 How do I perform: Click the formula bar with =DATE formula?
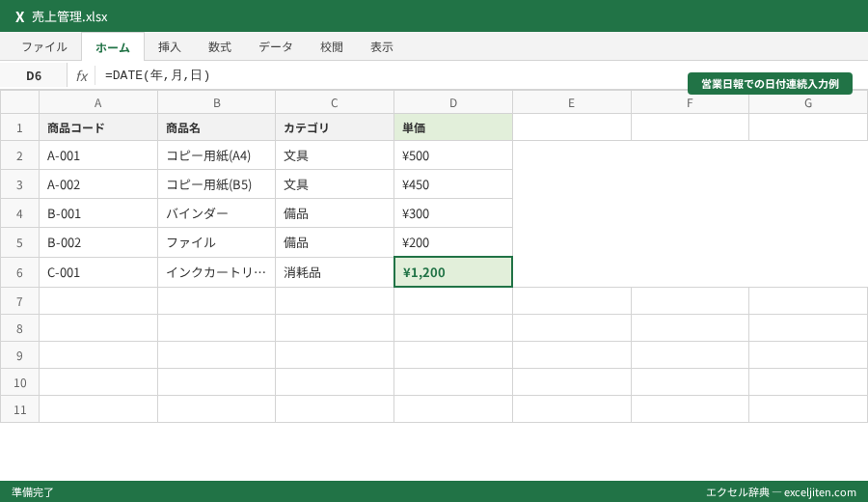[x=388, y=75]
